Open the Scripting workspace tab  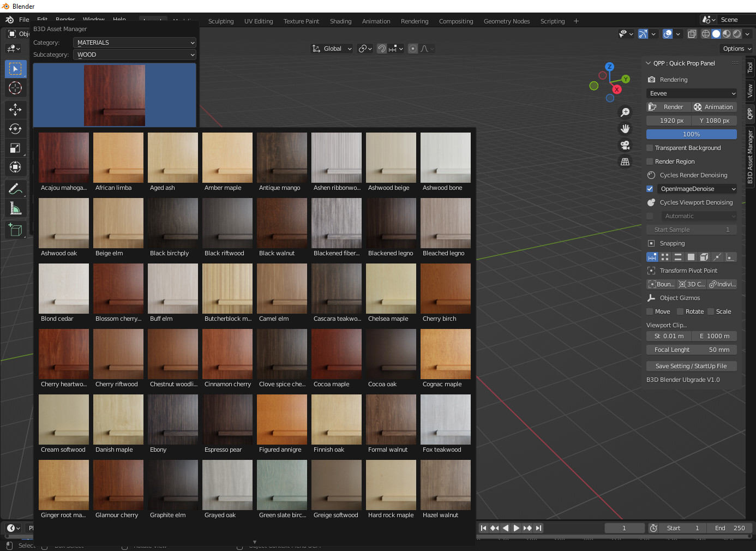coord(553,21)
